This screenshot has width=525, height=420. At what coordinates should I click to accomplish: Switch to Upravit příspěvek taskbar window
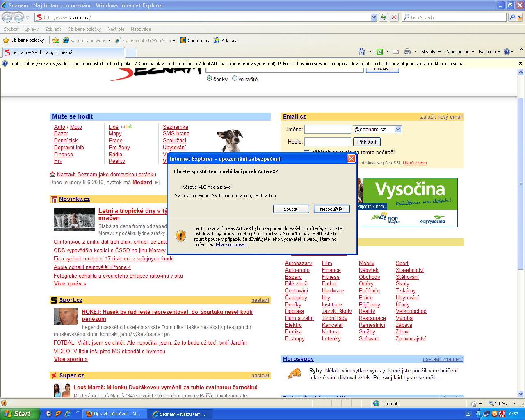[x=114, y=414]
